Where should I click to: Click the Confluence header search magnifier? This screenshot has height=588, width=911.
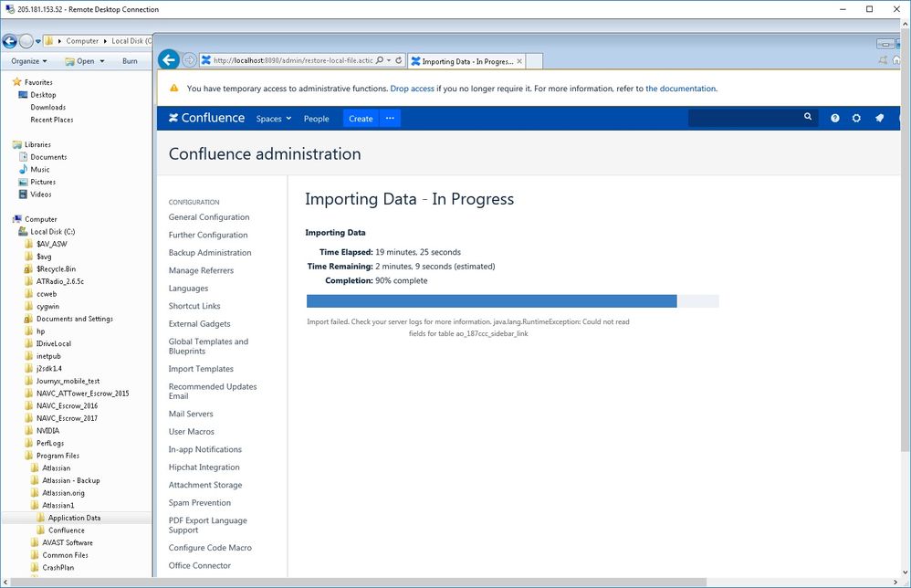coord(808,117)
